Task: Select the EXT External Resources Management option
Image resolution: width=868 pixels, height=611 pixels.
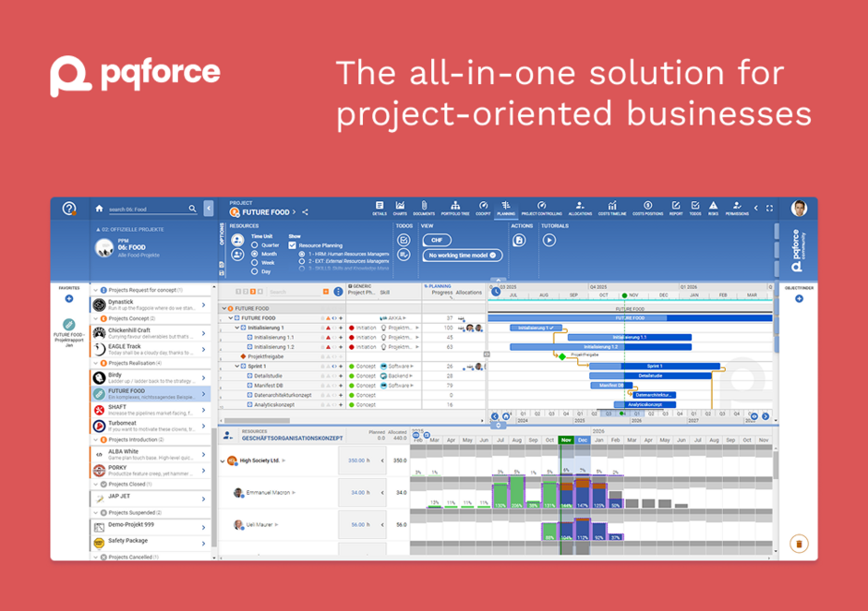Action: 300,262
